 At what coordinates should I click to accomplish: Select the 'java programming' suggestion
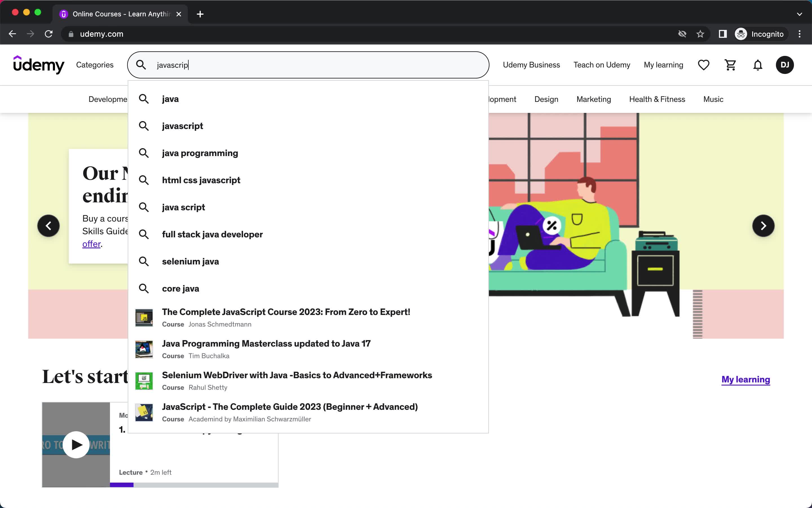point(308,153)
